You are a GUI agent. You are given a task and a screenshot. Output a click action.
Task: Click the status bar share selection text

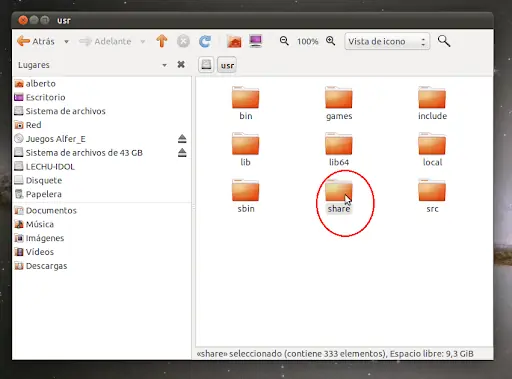coord(335,353)
